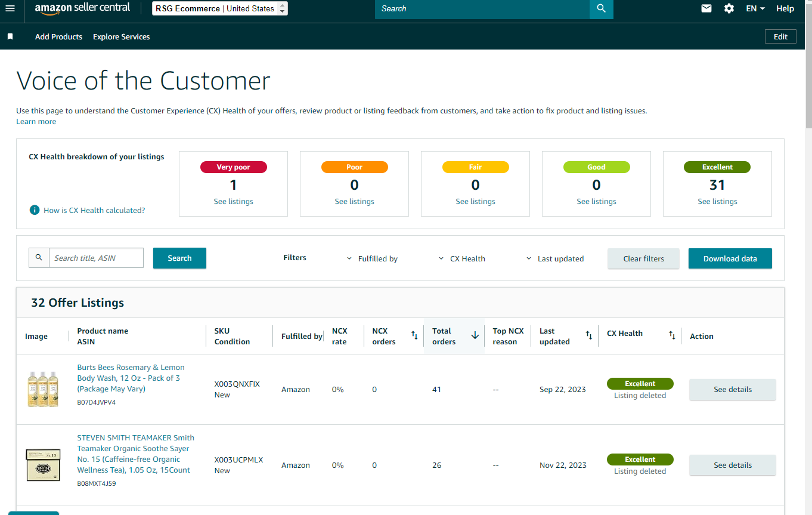Image resolution: width=812 pixels, height=515 pixels.
Task: Click the search magnifier button in top bar
Action: [601, 8]
